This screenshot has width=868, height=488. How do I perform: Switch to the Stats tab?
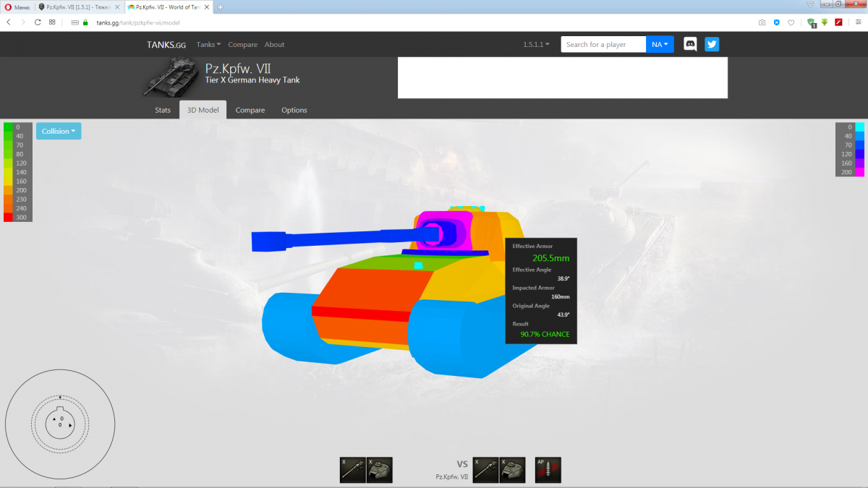click(x=163, y=110)
